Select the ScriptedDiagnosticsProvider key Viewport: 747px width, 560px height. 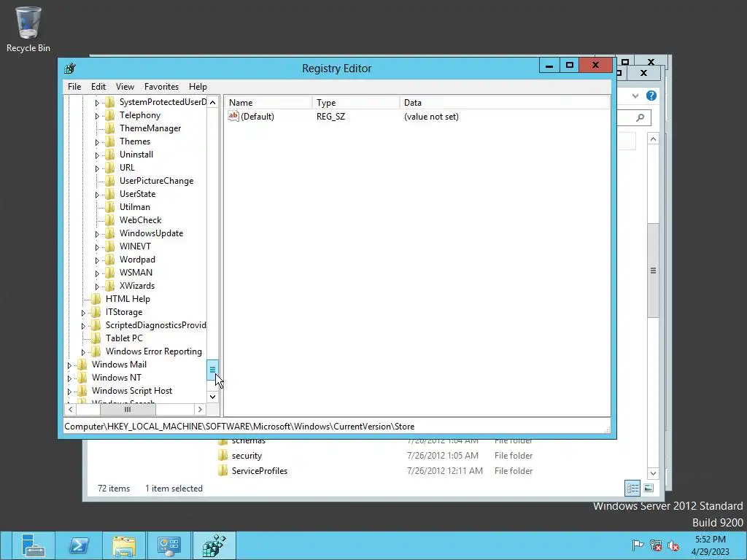[x=155, y=325]
